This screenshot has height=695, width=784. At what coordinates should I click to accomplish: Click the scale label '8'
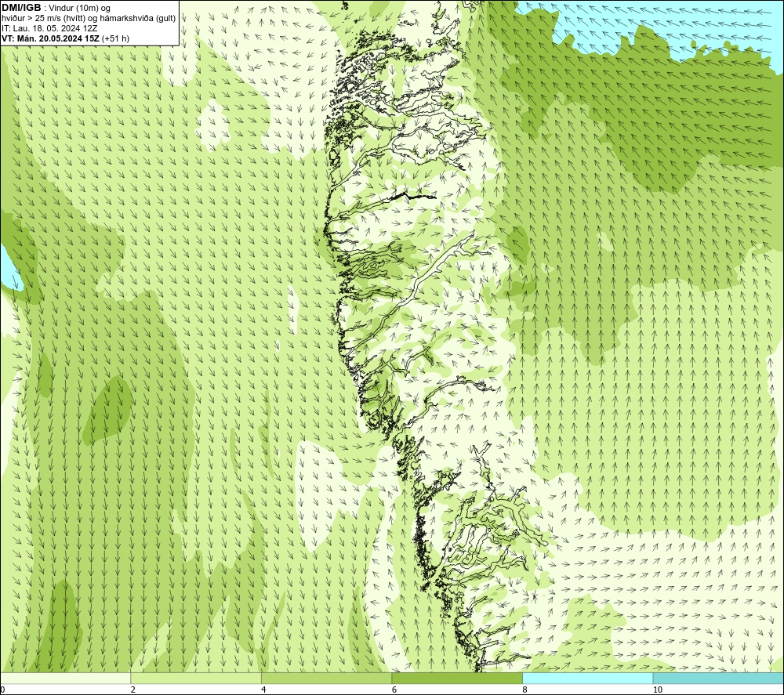pyautogui.click(x=524, y=690)
